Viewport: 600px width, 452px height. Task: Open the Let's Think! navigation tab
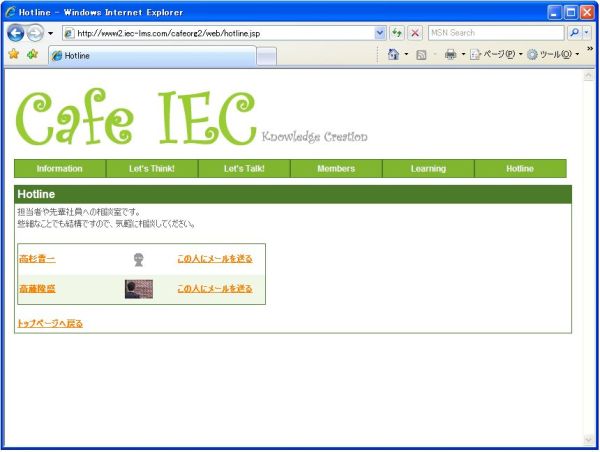[x=152, y=169]
